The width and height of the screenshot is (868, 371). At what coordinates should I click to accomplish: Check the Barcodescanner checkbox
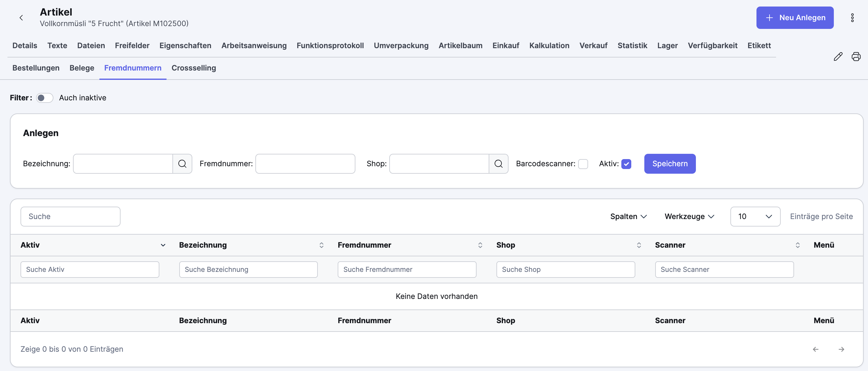(x=583, y=164)
